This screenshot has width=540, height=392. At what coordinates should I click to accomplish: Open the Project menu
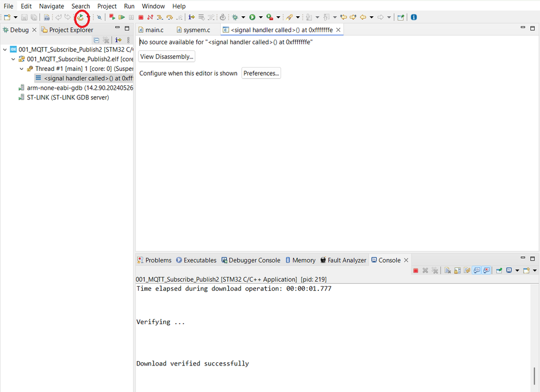coord(107,6)
